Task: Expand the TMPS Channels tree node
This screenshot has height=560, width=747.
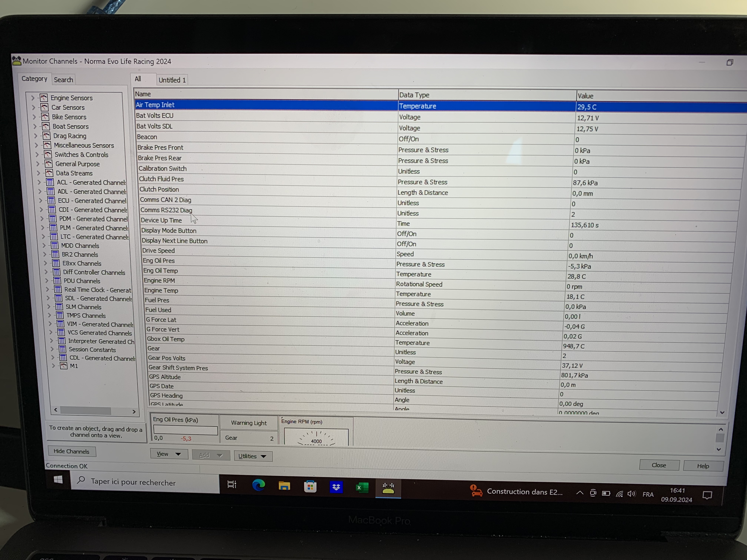Action: 49,315
